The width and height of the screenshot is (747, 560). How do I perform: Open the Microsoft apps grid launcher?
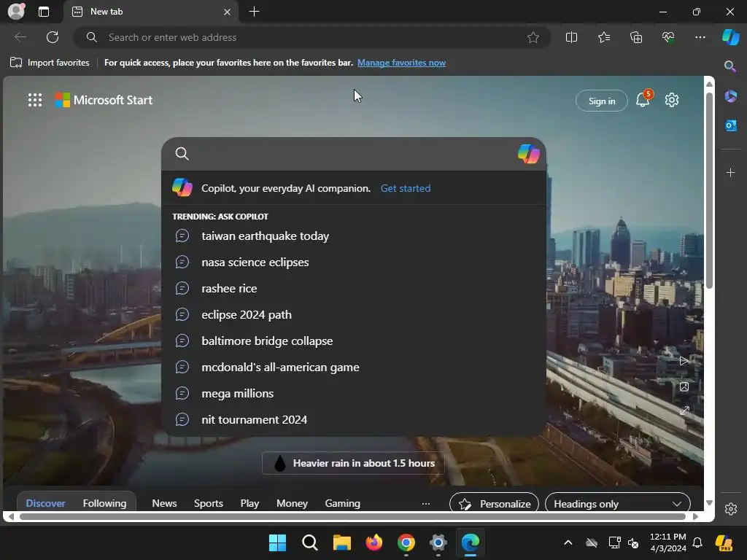pyautogui.click(x=35, y=100)
